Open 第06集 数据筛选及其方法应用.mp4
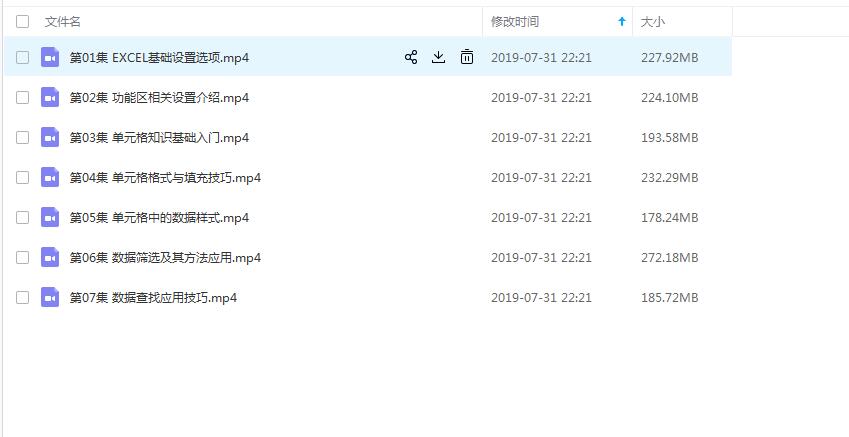The height and width of the screenshot is (437, 849). click(x=165, y=258)
